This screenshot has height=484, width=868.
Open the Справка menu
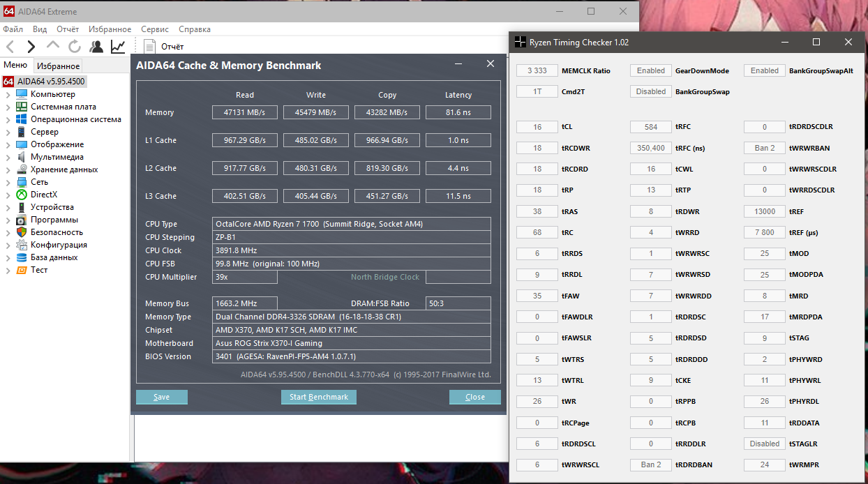tap(195, 29)
